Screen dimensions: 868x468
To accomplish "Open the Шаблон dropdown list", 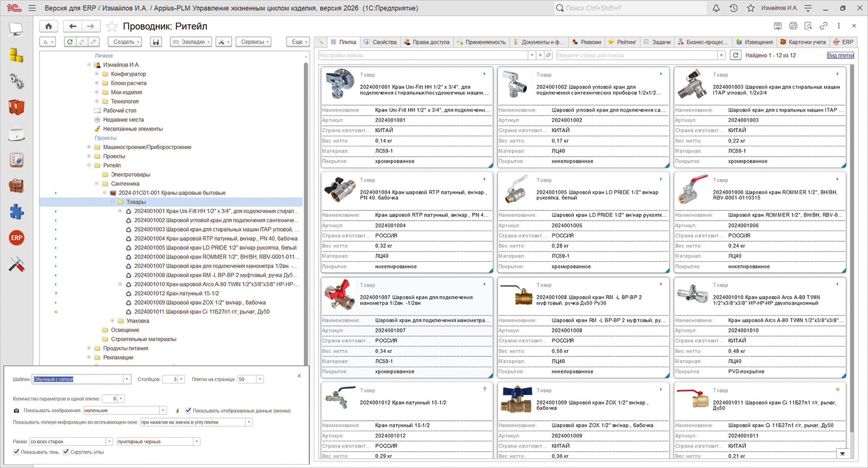I will [x=127, y=379].
